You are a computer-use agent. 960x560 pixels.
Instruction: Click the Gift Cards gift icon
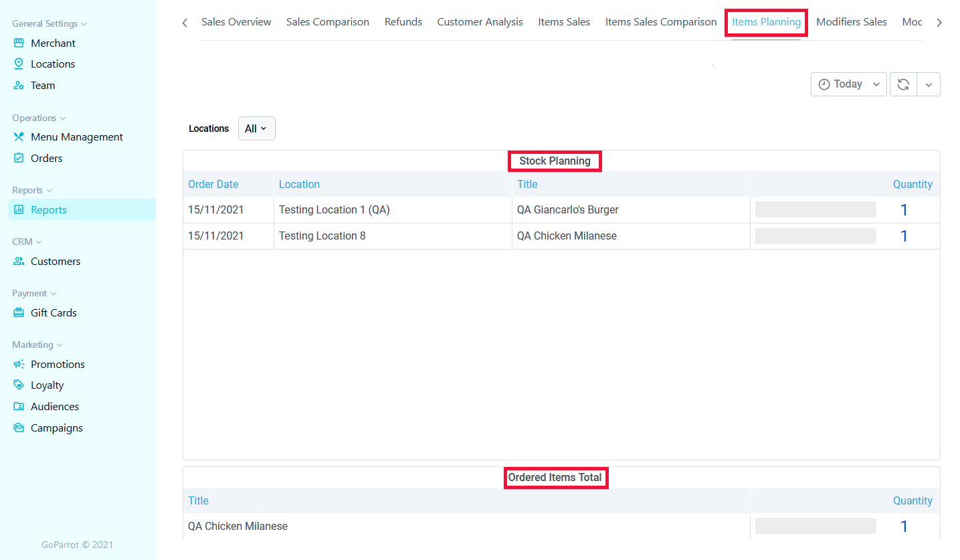tap(19, 312)
